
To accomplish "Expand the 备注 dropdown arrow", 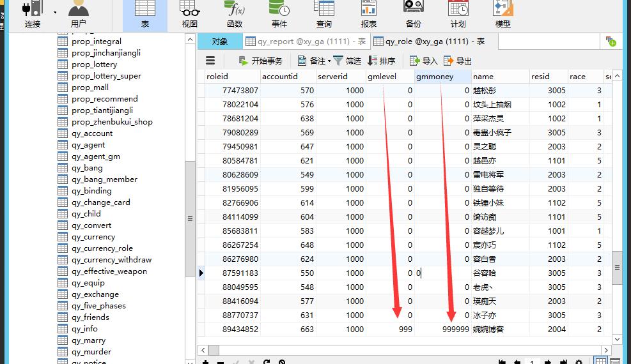I will click(329, 61).
